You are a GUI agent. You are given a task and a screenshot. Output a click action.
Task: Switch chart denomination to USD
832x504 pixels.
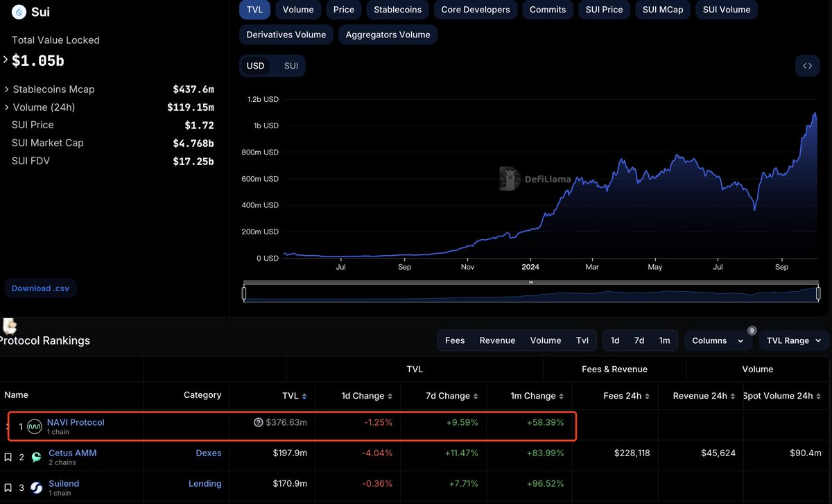pos(256,66)
